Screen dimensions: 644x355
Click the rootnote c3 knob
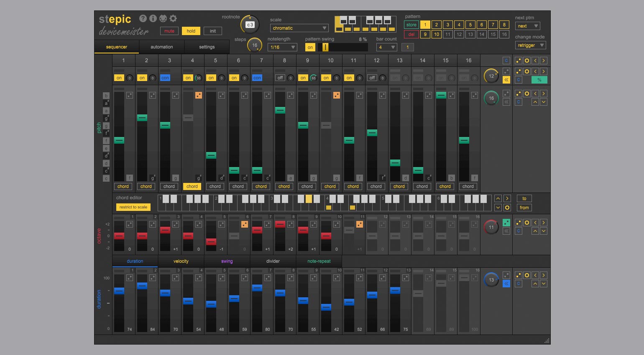250,25
